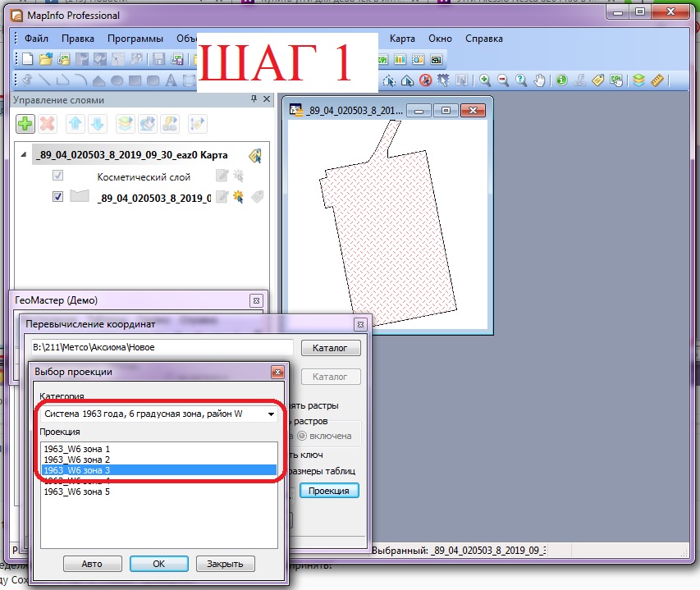
Task: Select the Zoom Out magnifier tool
Action: tap(502, 80)
